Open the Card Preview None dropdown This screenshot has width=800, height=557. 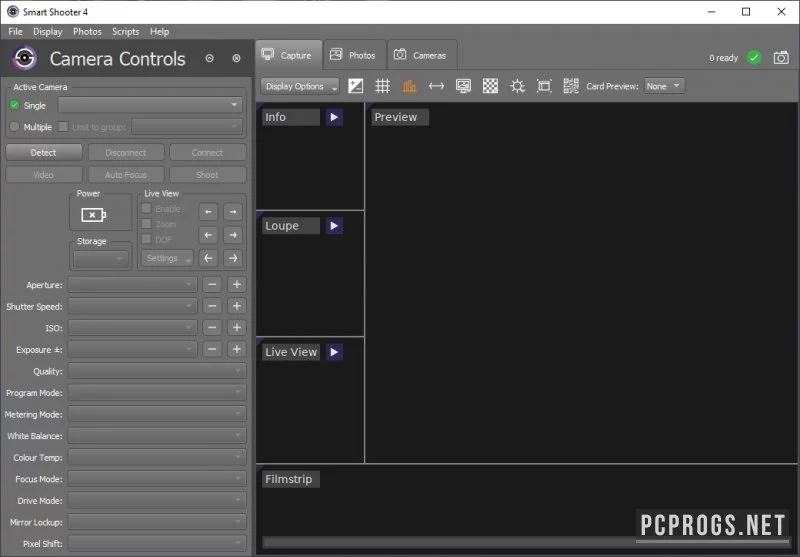[664, 86]
